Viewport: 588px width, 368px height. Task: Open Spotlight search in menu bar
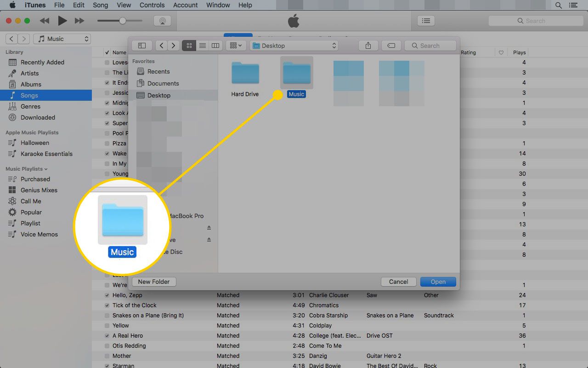coord(559,5)
